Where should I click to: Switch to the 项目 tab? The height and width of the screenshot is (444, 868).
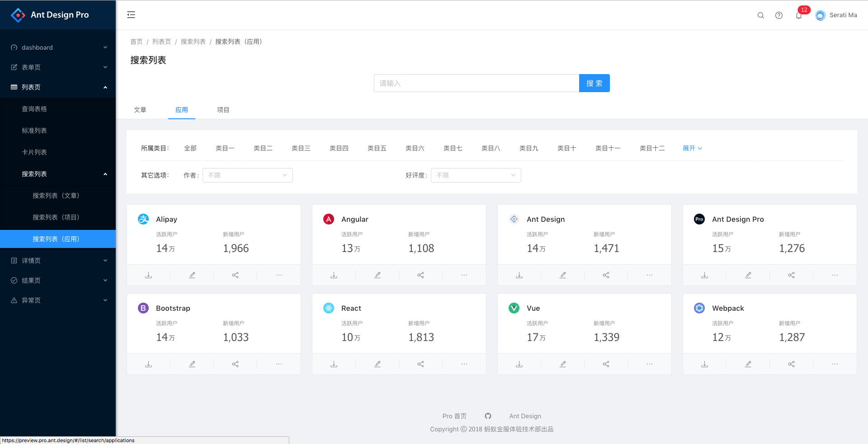(x=223, y=110)
